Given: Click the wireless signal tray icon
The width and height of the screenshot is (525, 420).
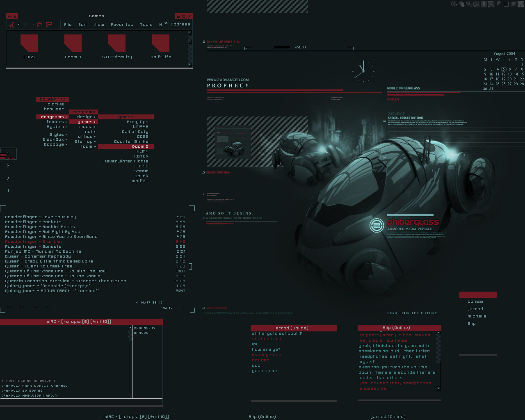Looking at the screenshot, I should coord(521,4).
